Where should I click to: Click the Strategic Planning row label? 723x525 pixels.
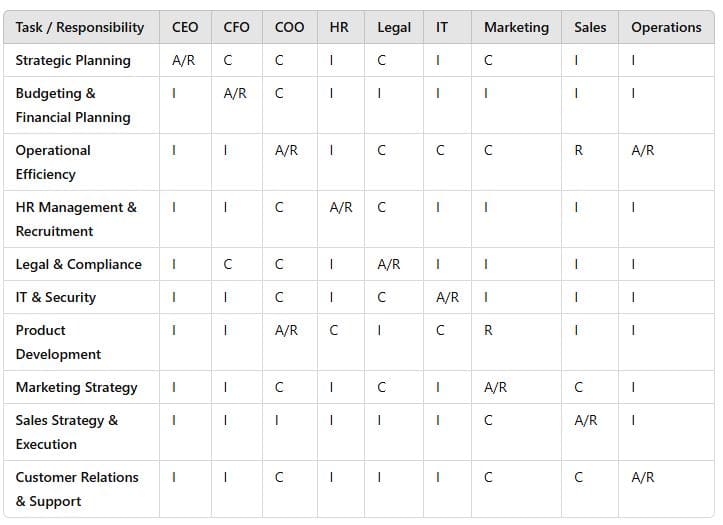point(73,60)
